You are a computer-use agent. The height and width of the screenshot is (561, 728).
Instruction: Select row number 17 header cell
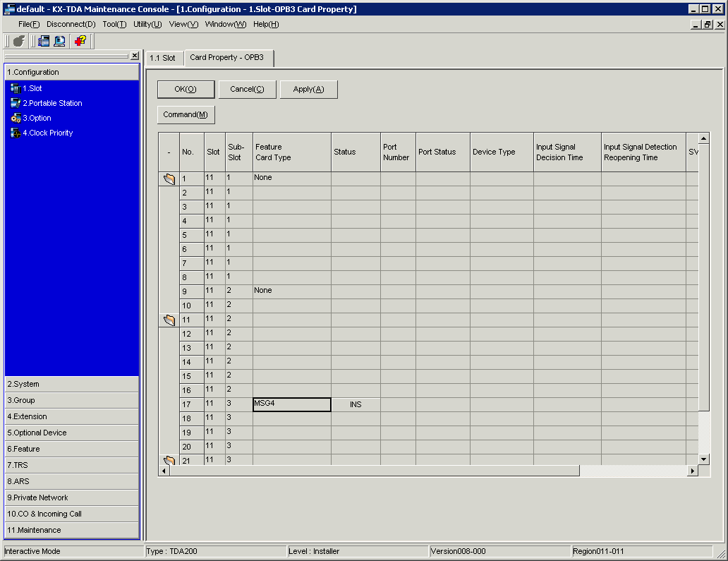point(192,404)
